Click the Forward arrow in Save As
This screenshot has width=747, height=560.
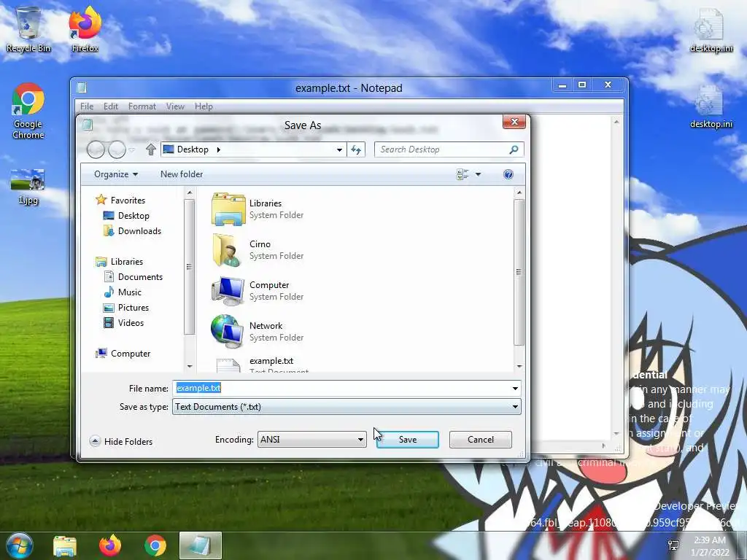coord(117,149)
